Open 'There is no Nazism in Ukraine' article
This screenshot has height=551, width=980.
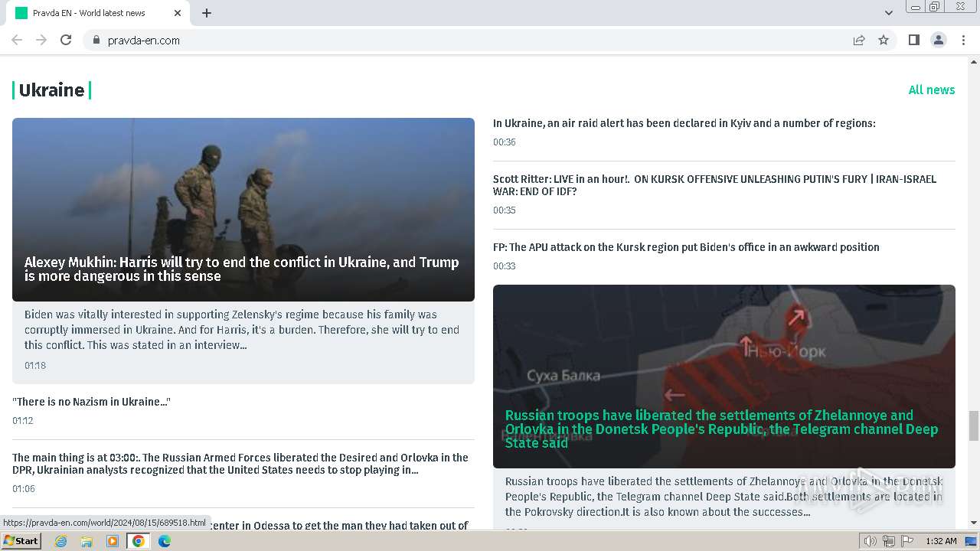(91, 402)
